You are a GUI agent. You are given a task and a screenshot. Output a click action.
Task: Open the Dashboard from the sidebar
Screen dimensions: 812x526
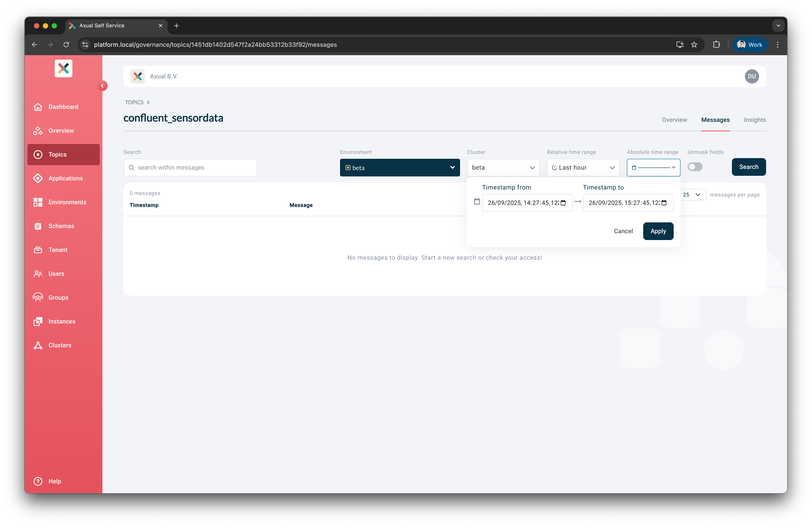click(63, 106)
